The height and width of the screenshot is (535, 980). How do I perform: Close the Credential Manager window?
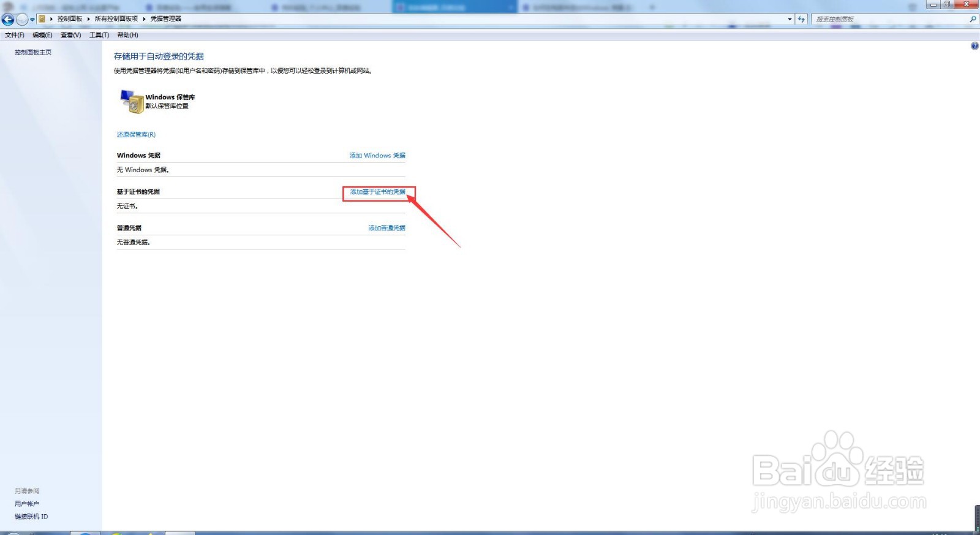click(967, 4)
